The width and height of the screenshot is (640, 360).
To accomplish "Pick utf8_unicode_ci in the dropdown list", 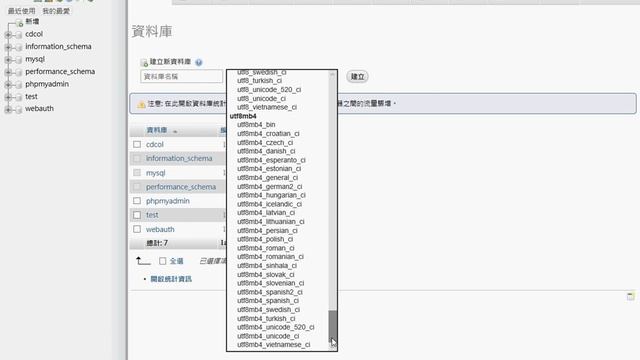I will point(261,98).
